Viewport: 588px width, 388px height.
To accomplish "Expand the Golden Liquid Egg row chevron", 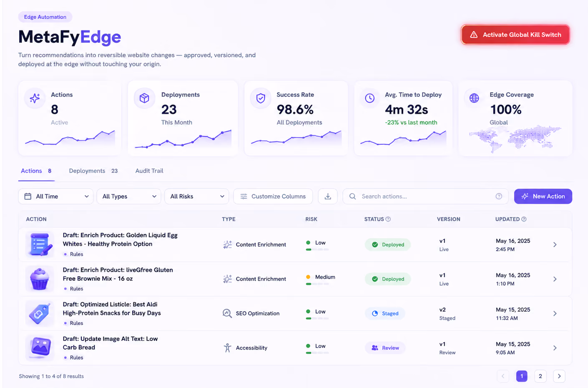I will (555, 244).
